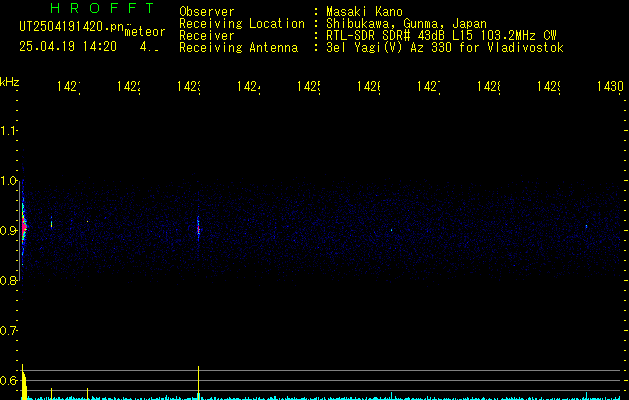Click the Receiving Antenna label
The image size is (629, 400).
click(238, 48)
